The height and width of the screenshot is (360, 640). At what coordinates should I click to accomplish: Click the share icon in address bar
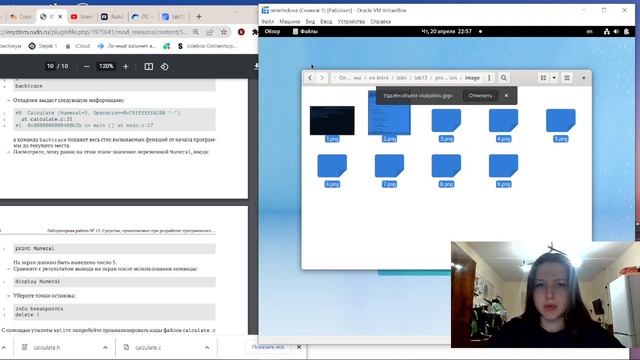tap(210, 32)
